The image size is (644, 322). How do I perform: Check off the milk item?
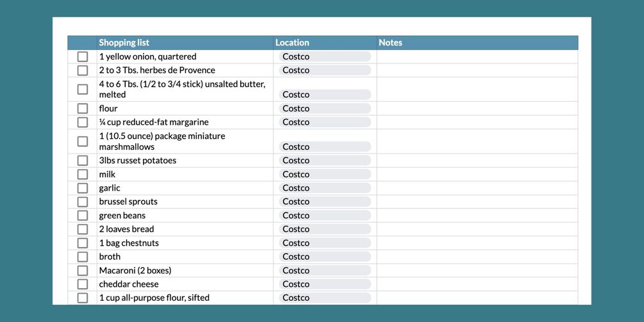[83, 174]
